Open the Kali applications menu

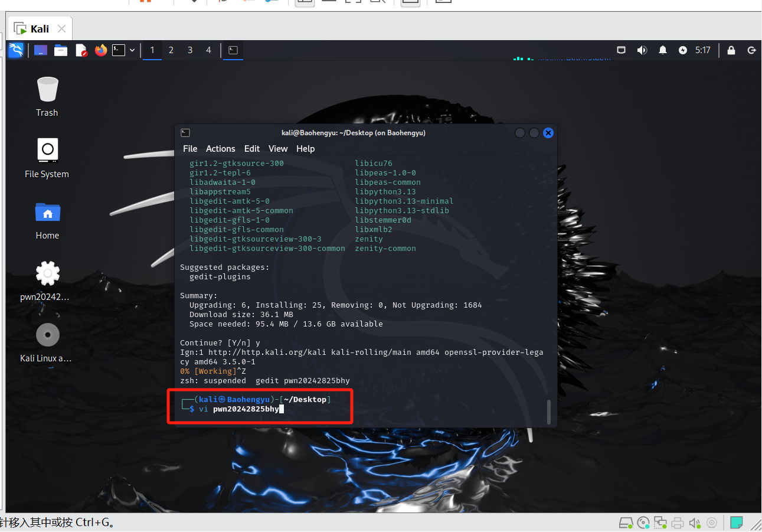tap(16, 50)
